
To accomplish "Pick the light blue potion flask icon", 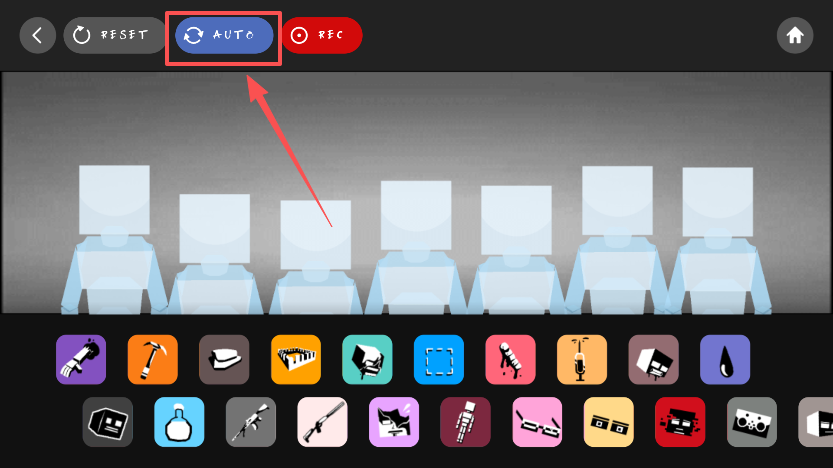I will pos(179,422).
